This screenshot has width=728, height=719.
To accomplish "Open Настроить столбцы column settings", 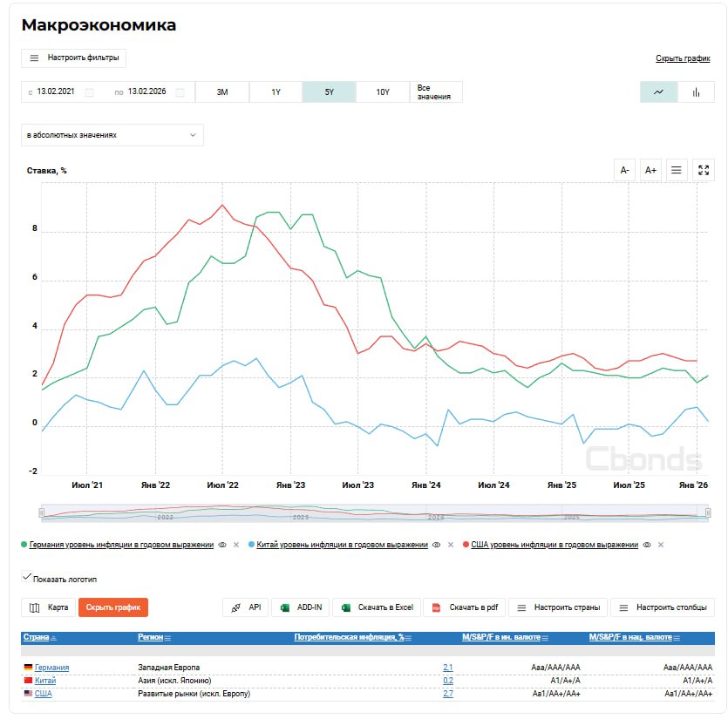I will point(663,607).
